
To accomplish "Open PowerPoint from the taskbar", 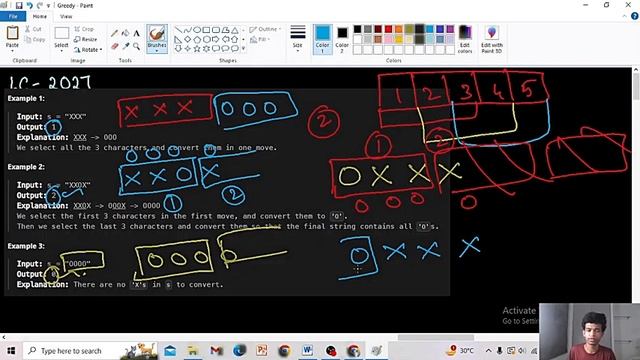I will 262,350.
